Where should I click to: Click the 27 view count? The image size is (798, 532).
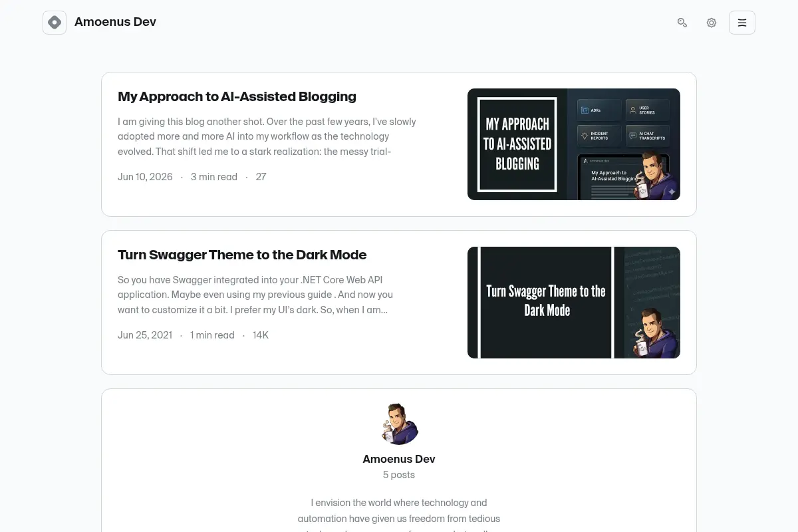pyautogui.click(x=261, y=177)
